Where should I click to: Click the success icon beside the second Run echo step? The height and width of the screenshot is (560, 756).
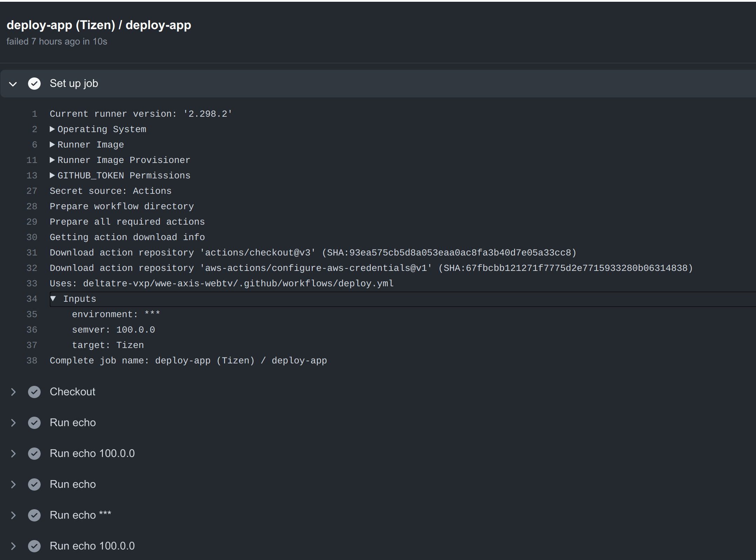tap(34, 484)
